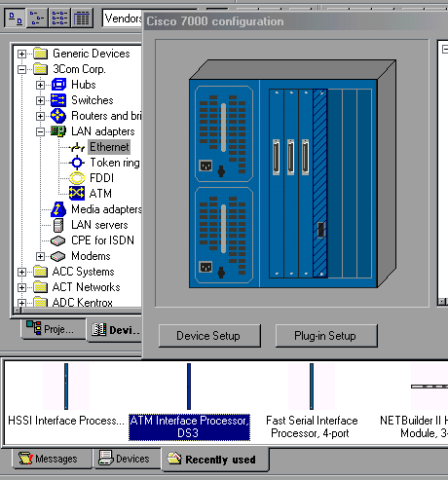The image size is (448, 480).
Task: Select the Token ring tree item
Action: click(115, 163)
